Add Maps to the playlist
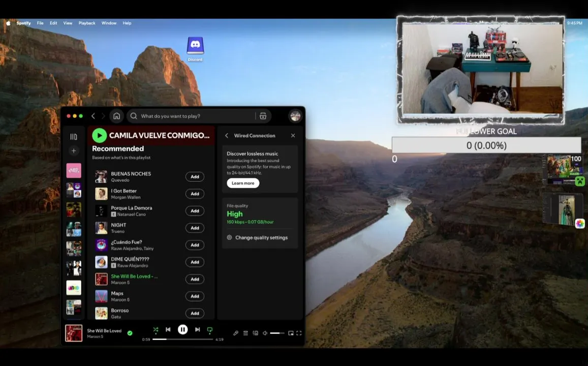The width and height of the screenshot is (588, 366). click(195, 296)
